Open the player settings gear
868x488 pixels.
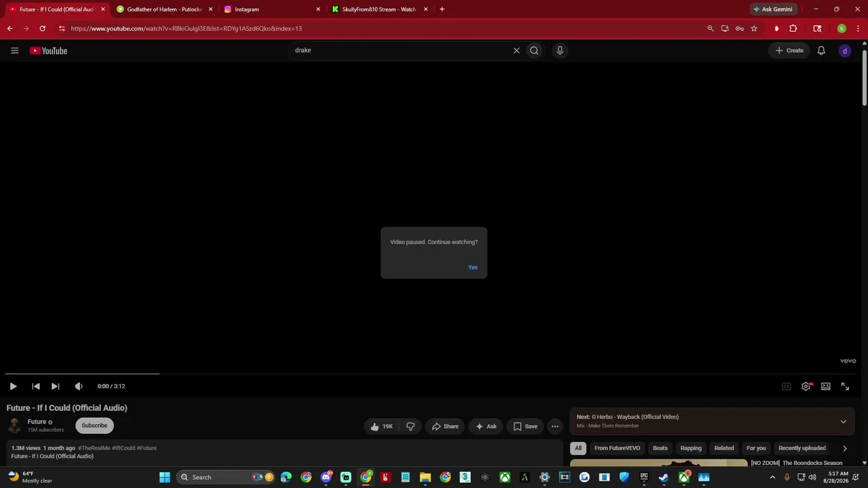[806, 386]
